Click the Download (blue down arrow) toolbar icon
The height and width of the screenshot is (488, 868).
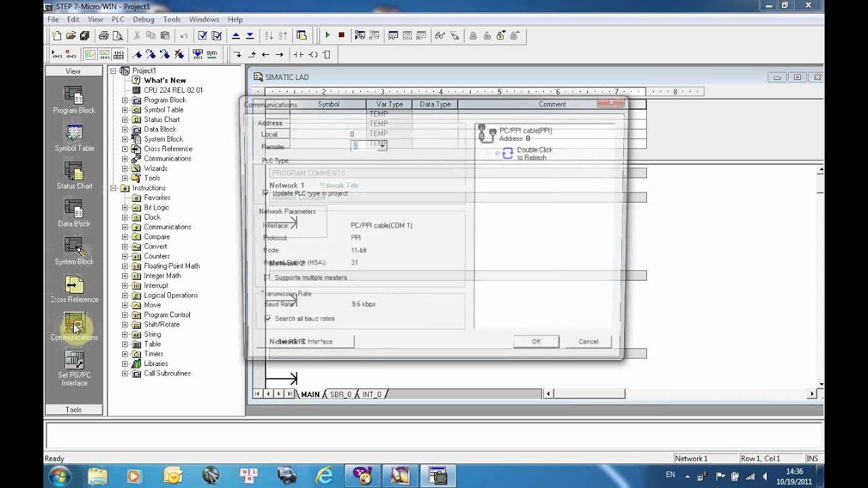click(250, 35)
